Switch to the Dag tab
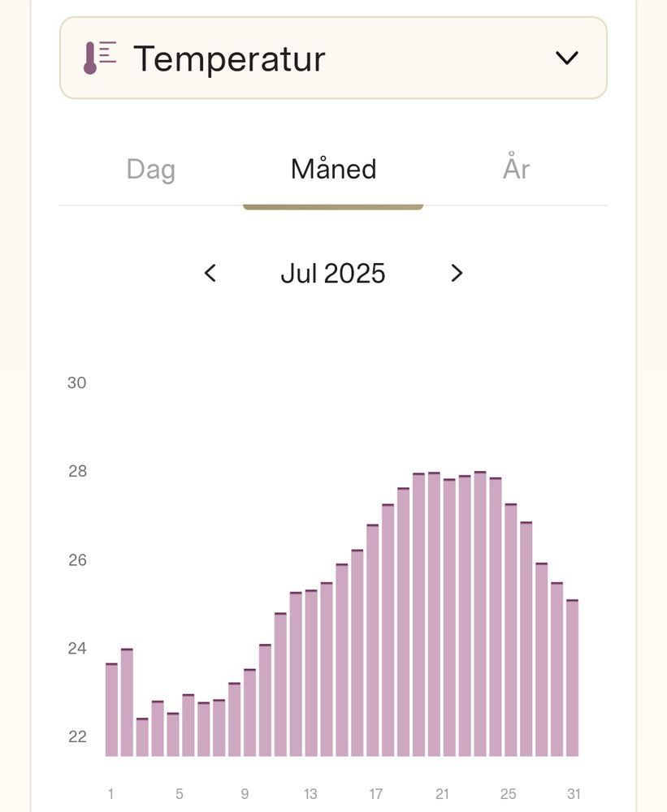This screenshot has height=812, width=667. [x=151, y=170]
